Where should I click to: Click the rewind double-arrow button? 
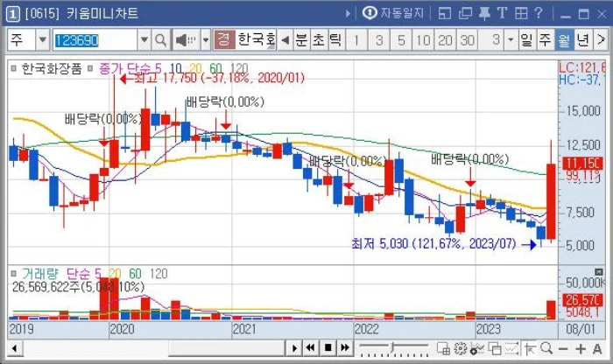(x=311, y=347)
